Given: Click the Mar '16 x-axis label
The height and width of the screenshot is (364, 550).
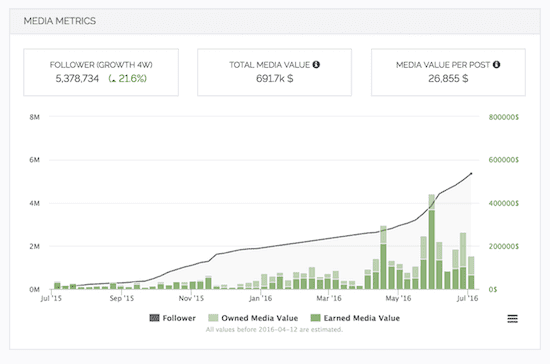Looking at the screenshot, I should [x=329, y=298].
